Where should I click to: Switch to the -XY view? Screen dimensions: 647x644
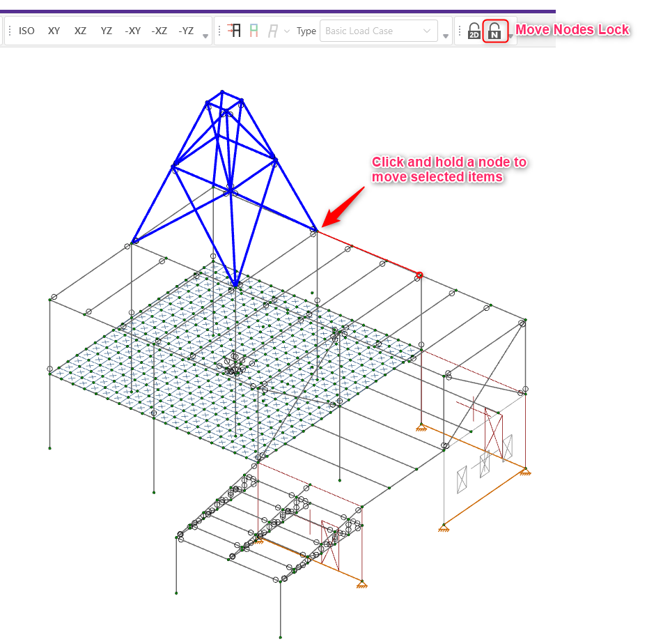click(x=132, y=31)
